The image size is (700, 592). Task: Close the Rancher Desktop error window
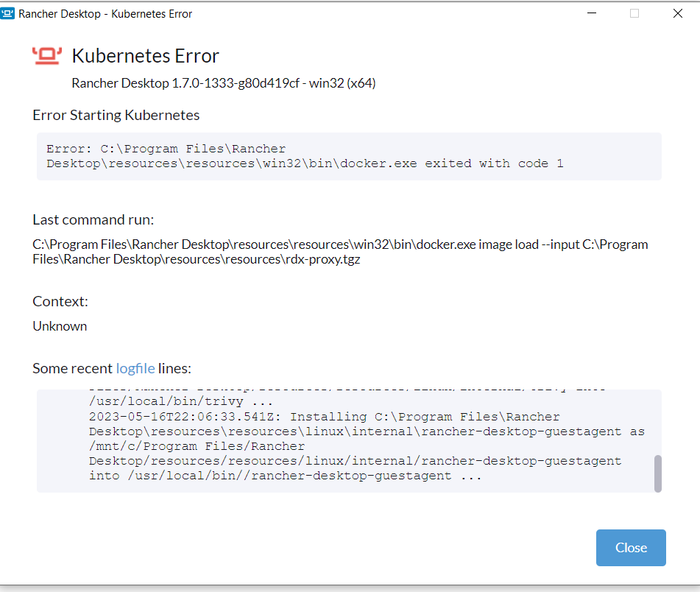click(677, 13)
